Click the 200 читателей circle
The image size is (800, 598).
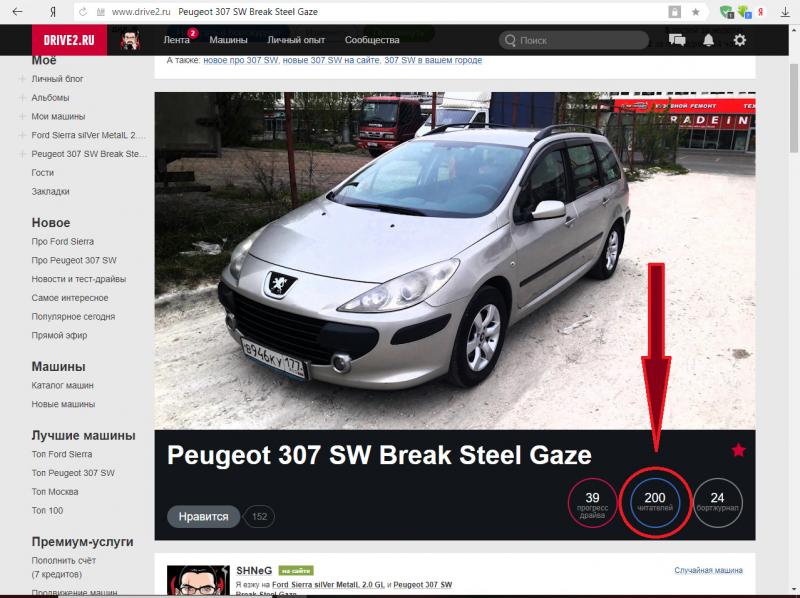click(655, 503)
